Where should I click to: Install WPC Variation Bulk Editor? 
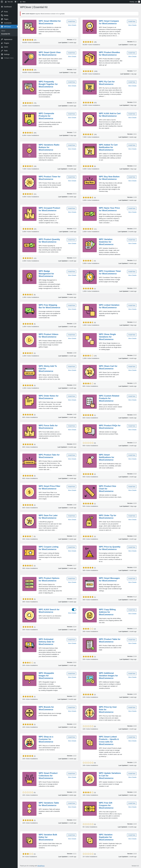pyautogui.click(x=71, y=835)
